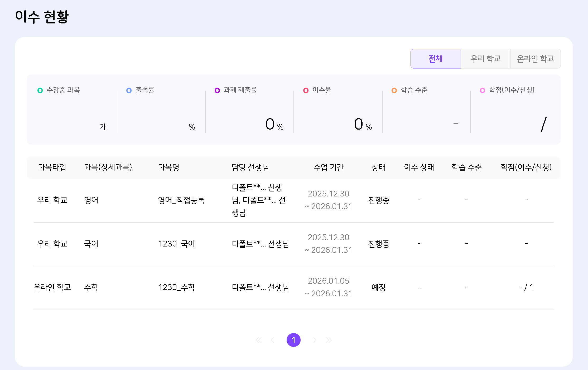This screenshot has width=588, height=370.
Task: Select the 전체 tab
Action: click(x=436, y=58)
